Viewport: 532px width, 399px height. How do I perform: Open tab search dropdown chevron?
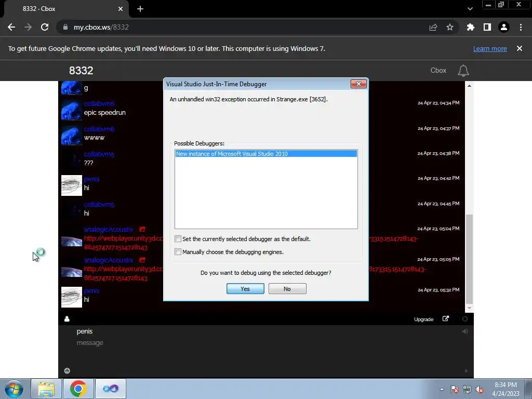(470, 9)
